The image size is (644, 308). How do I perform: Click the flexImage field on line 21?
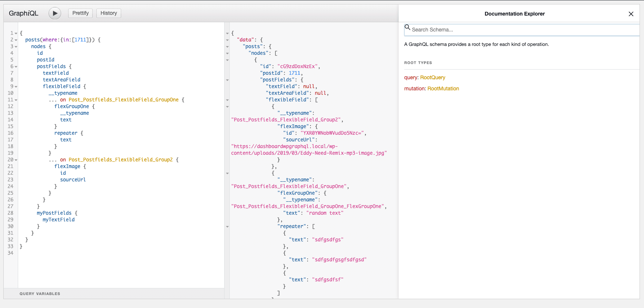click(67, 166)
